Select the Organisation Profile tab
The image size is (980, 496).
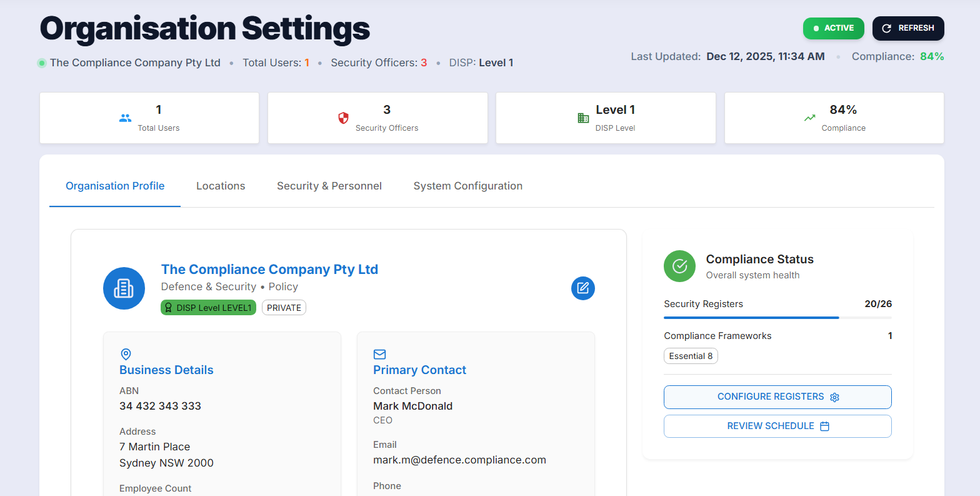115,186
